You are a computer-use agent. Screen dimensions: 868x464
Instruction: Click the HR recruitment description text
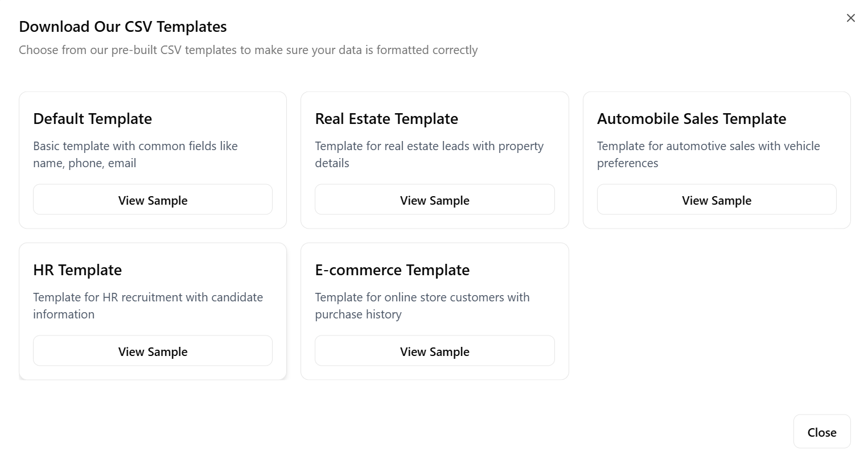tap(147, 306)
